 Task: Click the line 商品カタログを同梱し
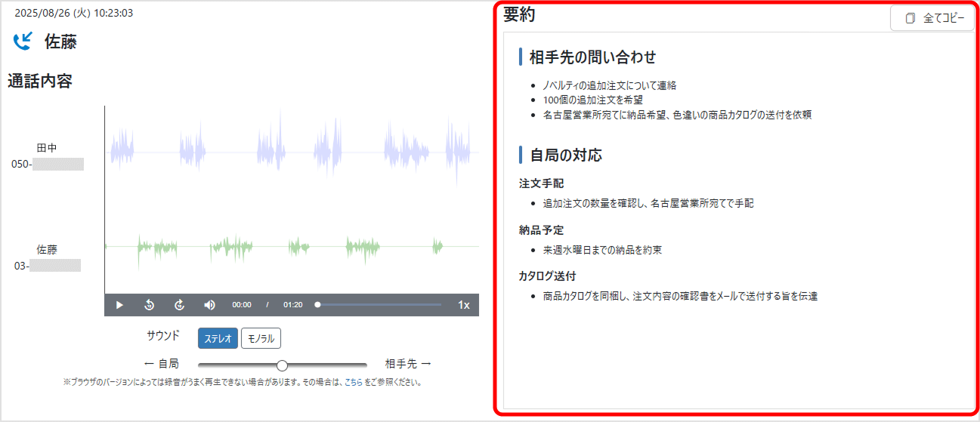(680, 296)
